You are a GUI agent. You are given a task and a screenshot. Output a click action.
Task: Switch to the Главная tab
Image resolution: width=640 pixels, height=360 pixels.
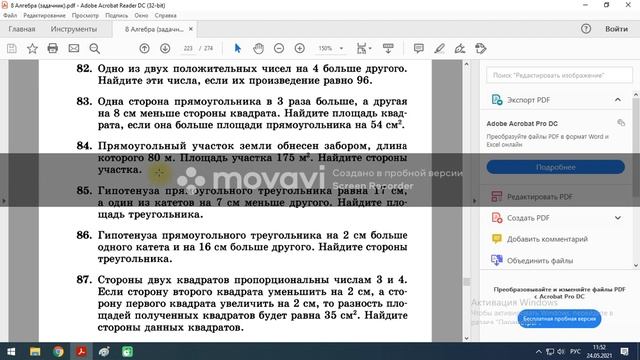[22, 29]
